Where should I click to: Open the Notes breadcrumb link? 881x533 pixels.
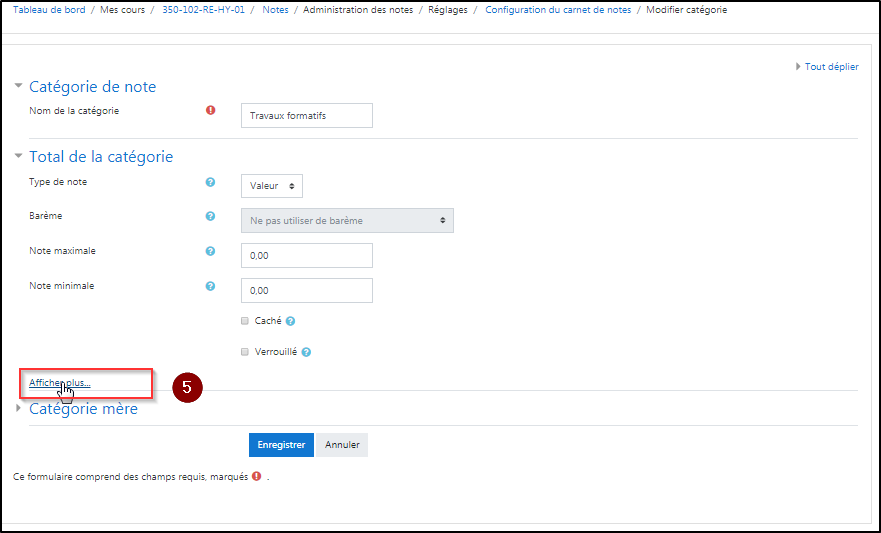click(x=276, y=10)
